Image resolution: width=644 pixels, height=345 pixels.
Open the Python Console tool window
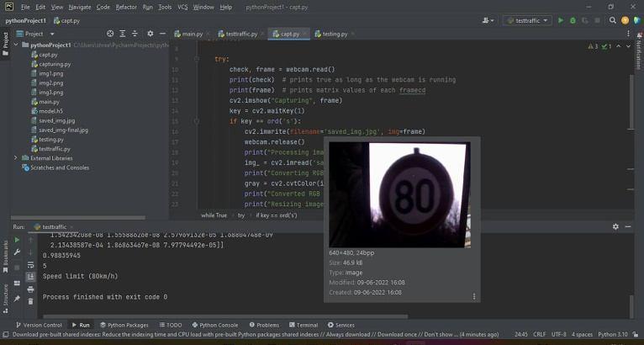(215, 325)
